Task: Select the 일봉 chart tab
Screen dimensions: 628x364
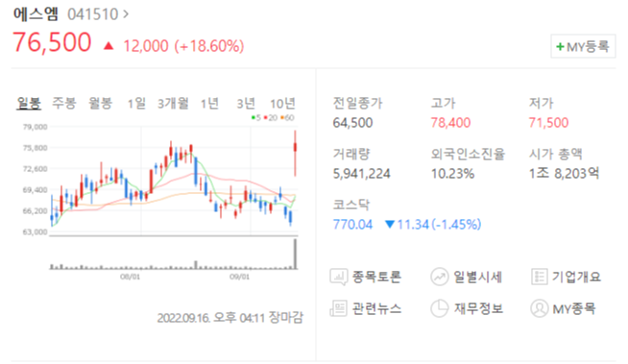Action: [29, 104]
